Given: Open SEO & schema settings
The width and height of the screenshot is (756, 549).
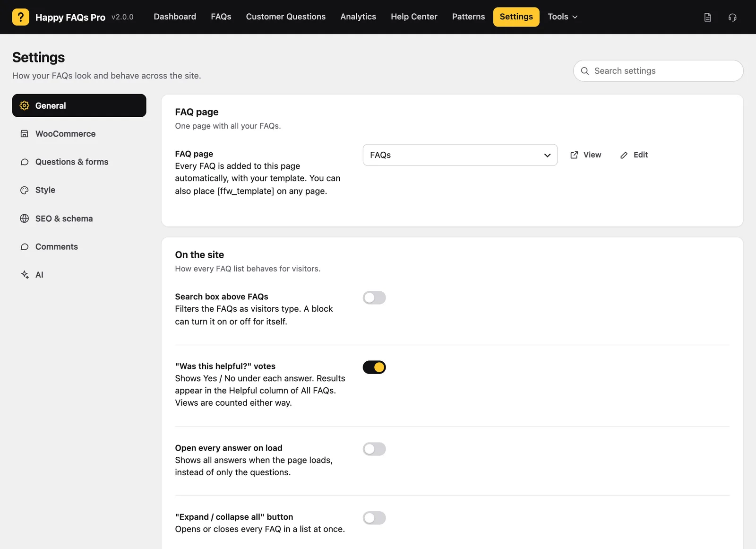Looking at the screenshot, I should coord(79,218).
